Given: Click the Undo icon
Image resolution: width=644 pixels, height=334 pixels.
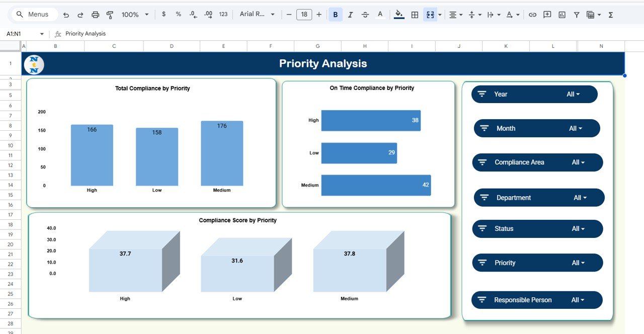Looking at the screenshot, I should click(66, 15).
